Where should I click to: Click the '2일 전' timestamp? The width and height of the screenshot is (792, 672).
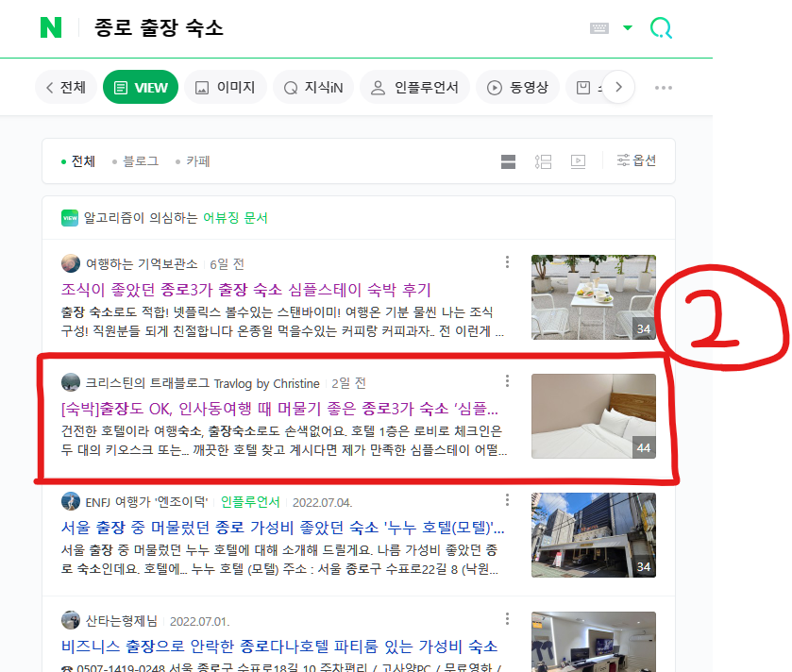348,383
